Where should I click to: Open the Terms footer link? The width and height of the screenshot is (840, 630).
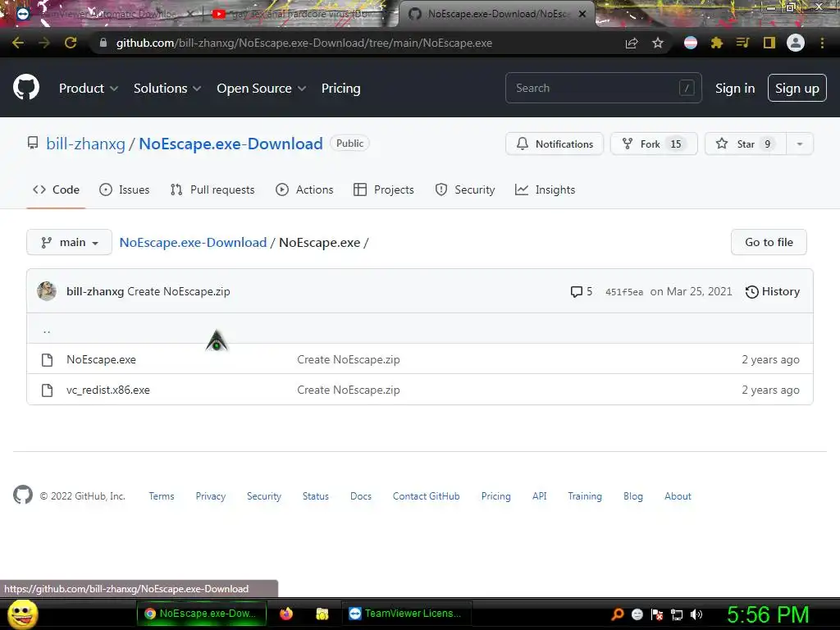tap(162, 496)
